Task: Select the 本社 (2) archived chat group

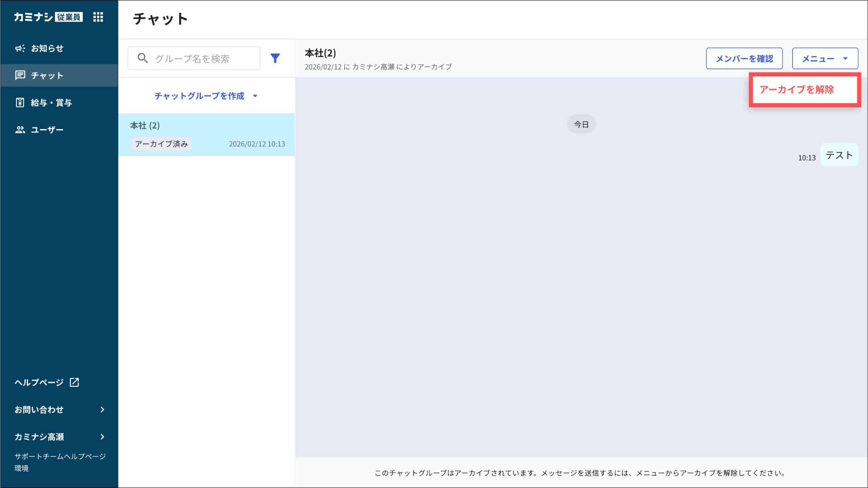Action: point(207,135)
